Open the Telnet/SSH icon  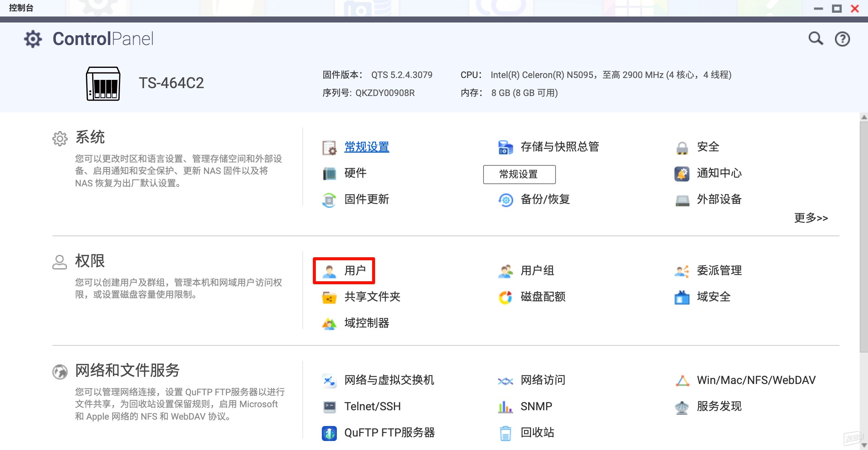(x=329, y=407)
